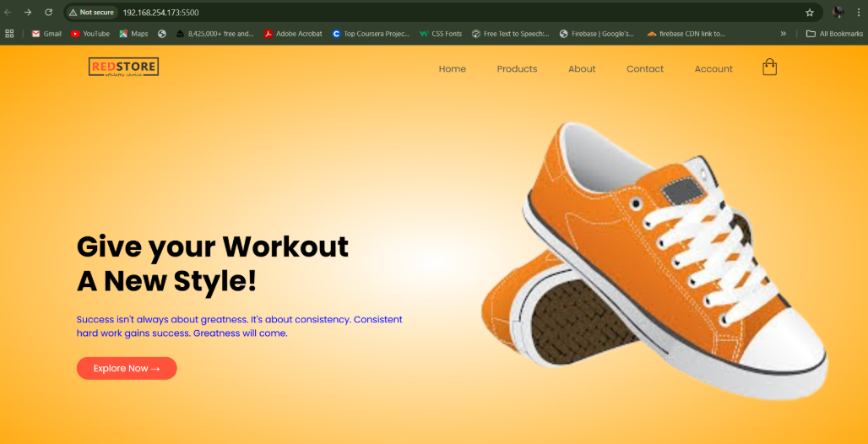Select About in the navigation bar
868x444 pixels.
[582, 69]
